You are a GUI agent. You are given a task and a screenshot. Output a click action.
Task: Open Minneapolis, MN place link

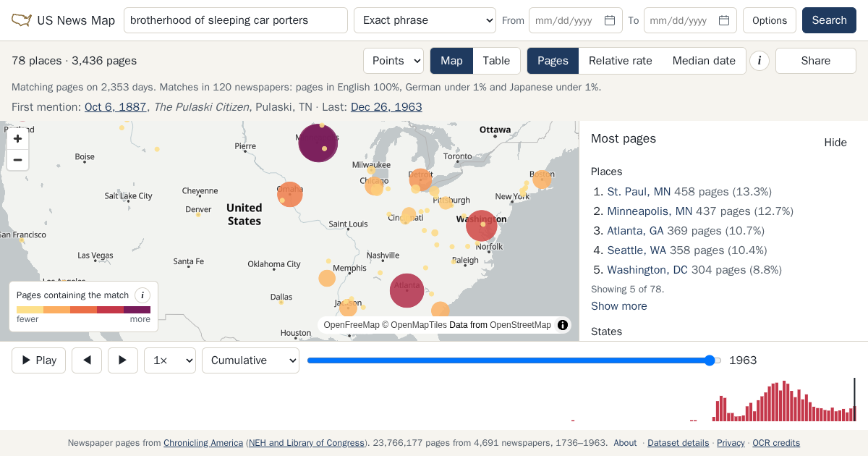[x=650, y=211]
